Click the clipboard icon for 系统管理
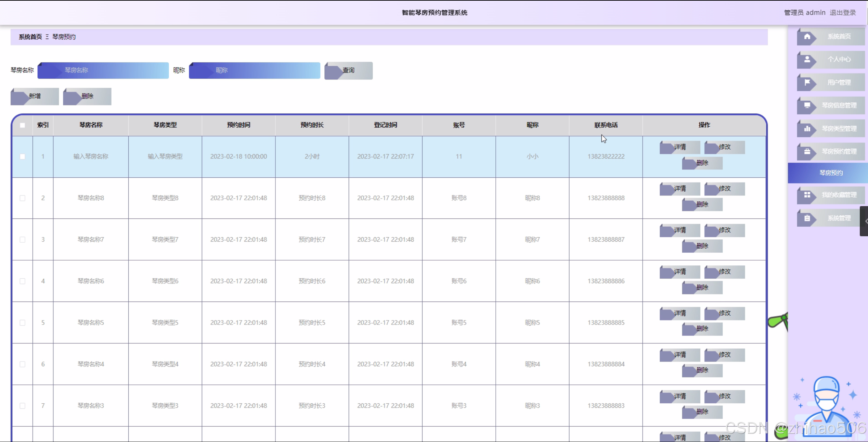Viewport: 868px width, 442px height. (807, 218)
